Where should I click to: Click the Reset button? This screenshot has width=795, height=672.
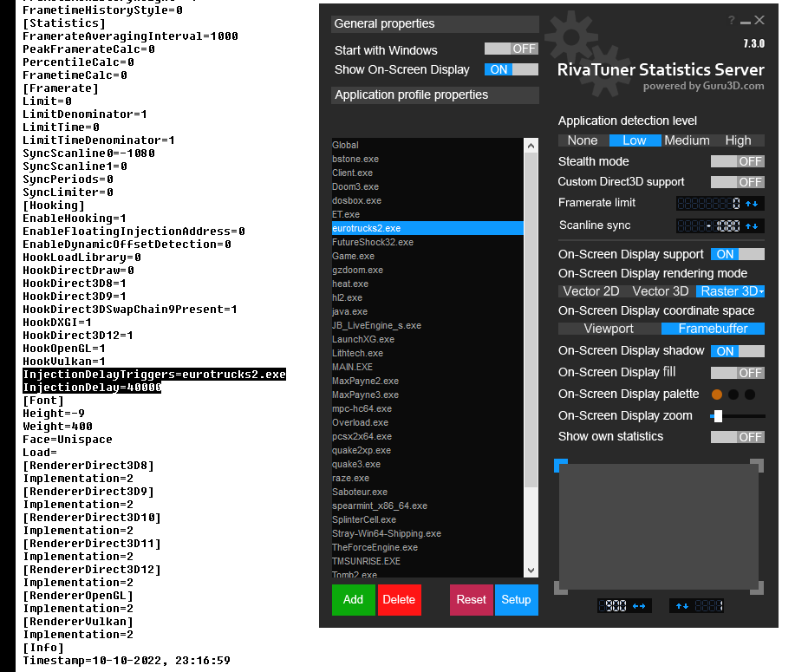click(471, 599)
